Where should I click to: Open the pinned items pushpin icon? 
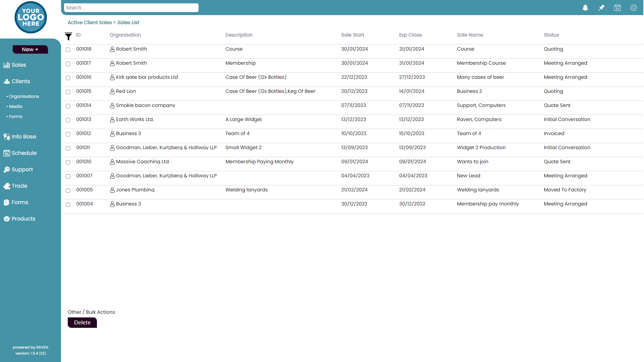[601, 8]
